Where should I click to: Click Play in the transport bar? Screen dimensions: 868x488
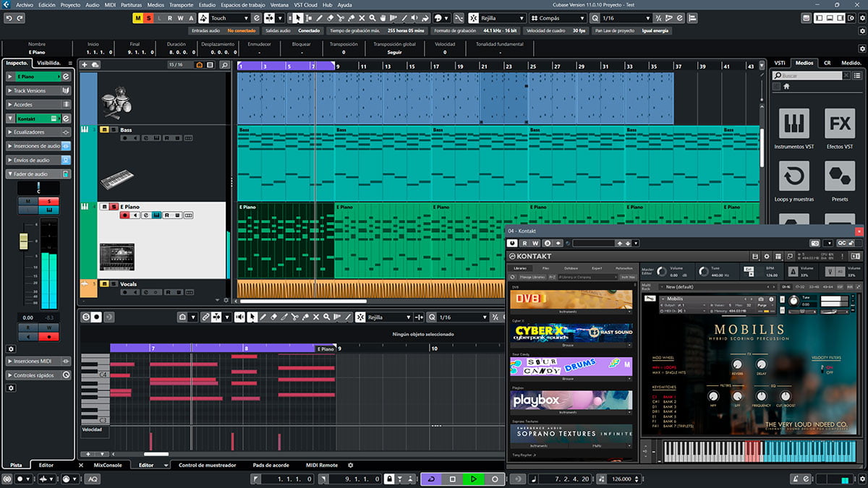click(x=473, y=479)
